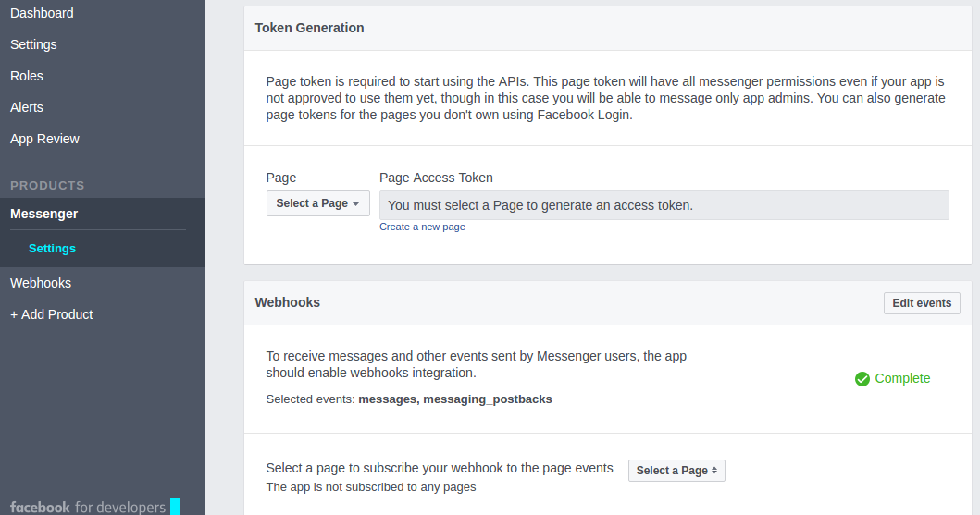Click the PRODUCTS sidebar header
This screenshot has width=980, height=515.
coord(47,186)
